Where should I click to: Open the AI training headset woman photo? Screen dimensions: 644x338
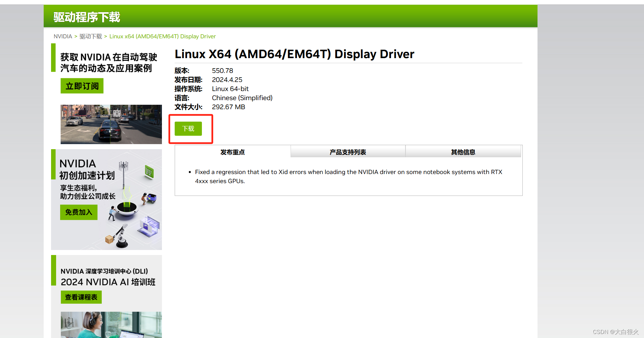pos(111,325)
